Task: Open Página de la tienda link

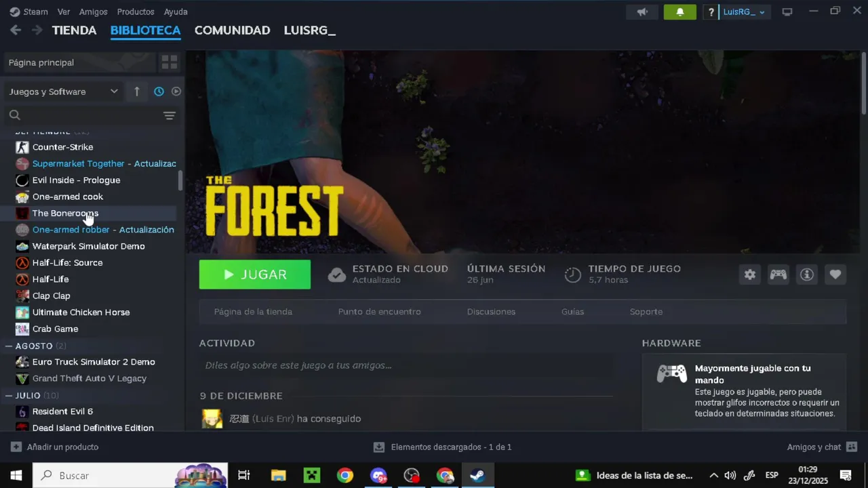Action: 253,312
